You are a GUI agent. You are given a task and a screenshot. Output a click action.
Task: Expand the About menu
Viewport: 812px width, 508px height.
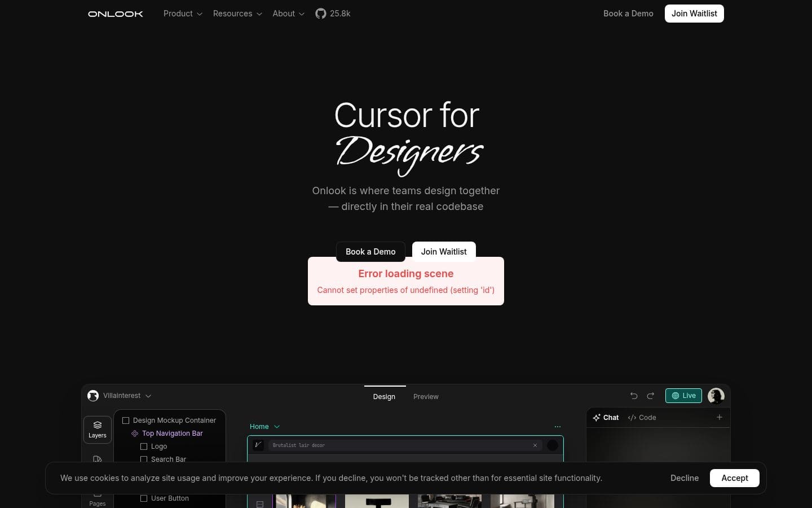click(289, 14)
